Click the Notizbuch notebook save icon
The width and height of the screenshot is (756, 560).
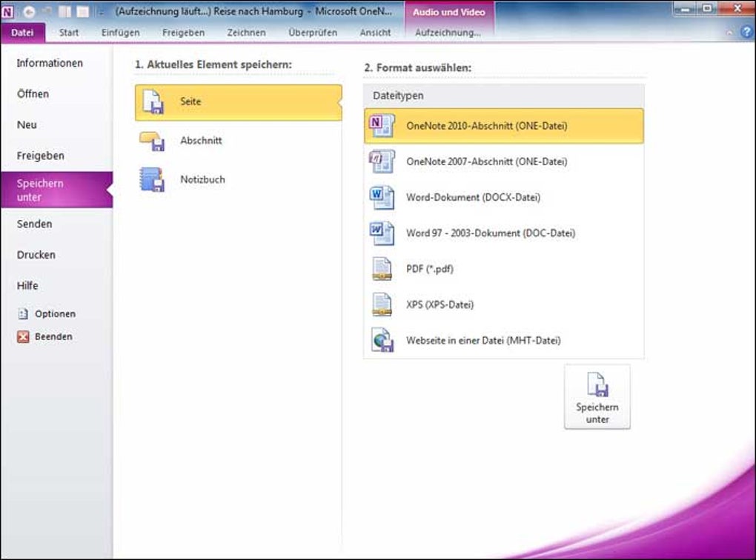(152, 180)
